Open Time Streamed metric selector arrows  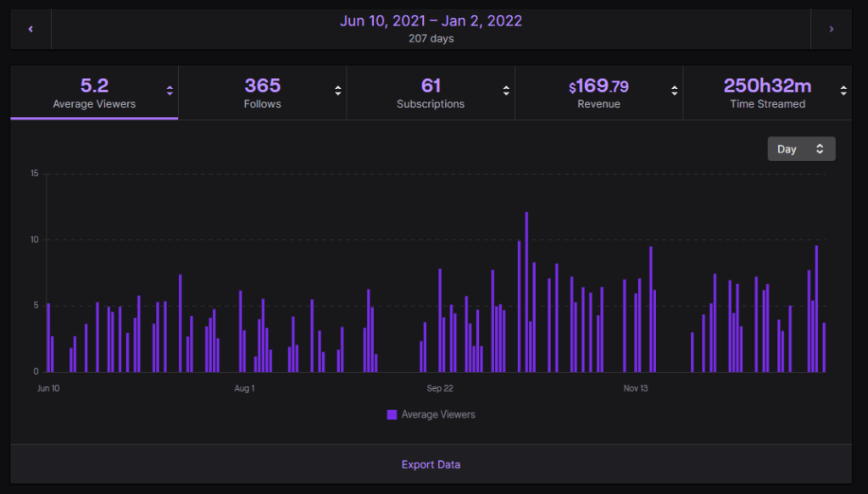843,92
